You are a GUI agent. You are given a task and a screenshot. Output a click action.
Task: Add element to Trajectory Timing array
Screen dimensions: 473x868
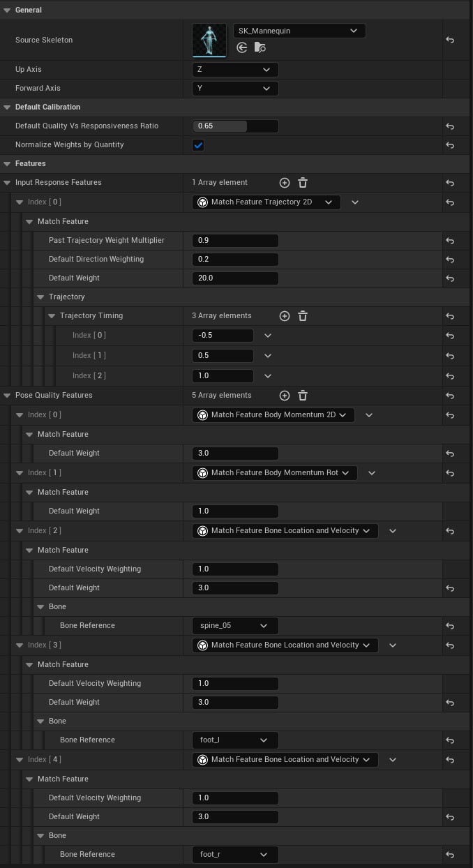pos(285,316)
